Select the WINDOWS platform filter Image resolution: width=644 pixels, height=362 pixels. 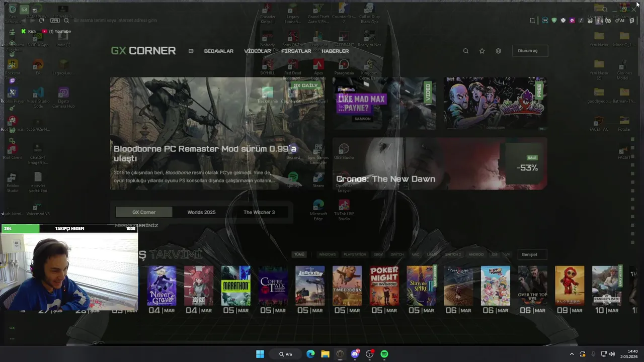coord(327,254)
